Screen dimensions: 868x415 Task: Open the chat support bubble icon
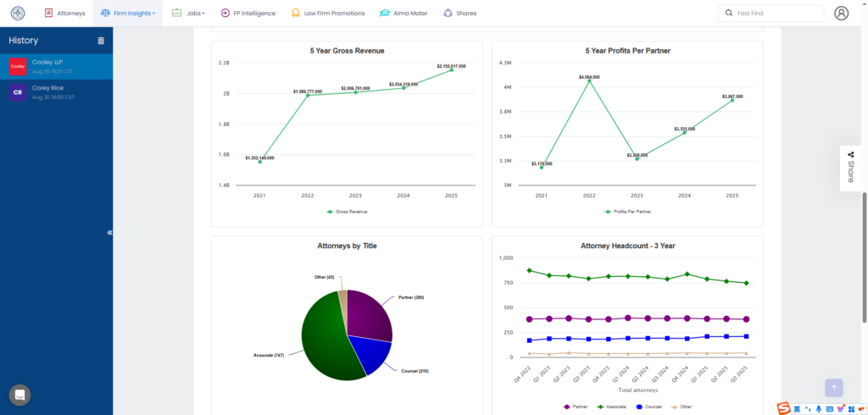(x=19, y=395)
